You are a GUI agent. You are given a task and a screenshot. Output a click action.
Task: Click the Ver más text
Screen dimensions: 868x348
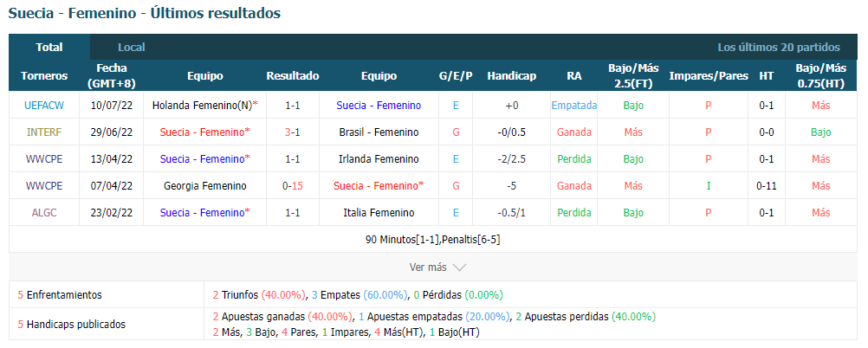[427, 267]
